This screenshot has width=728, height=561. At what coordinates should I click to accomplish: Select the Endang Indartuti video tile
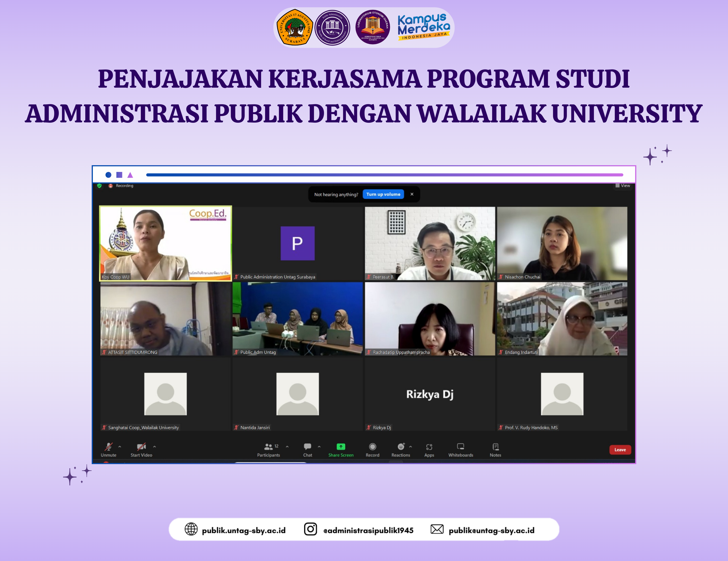562,319
